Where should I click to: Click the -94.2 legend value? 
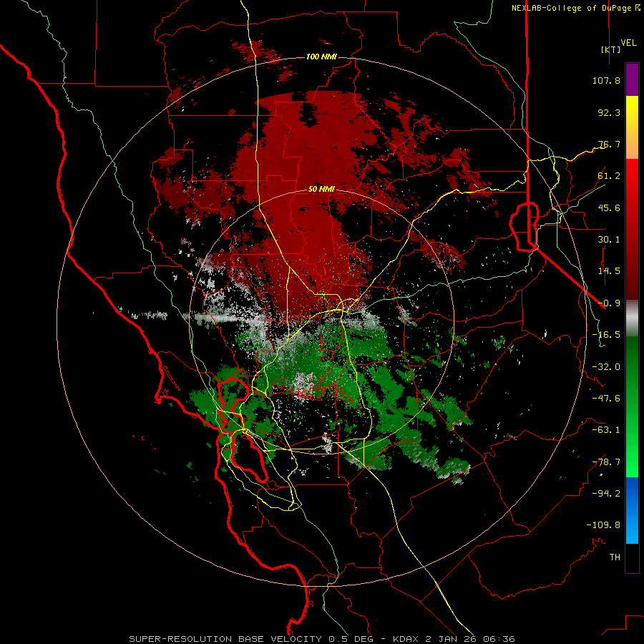(x=606, y=494)
